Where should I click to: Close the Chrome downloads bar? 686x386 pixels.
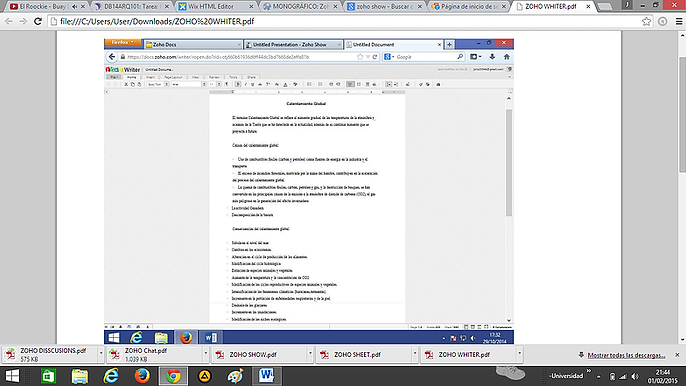point(677,355)
